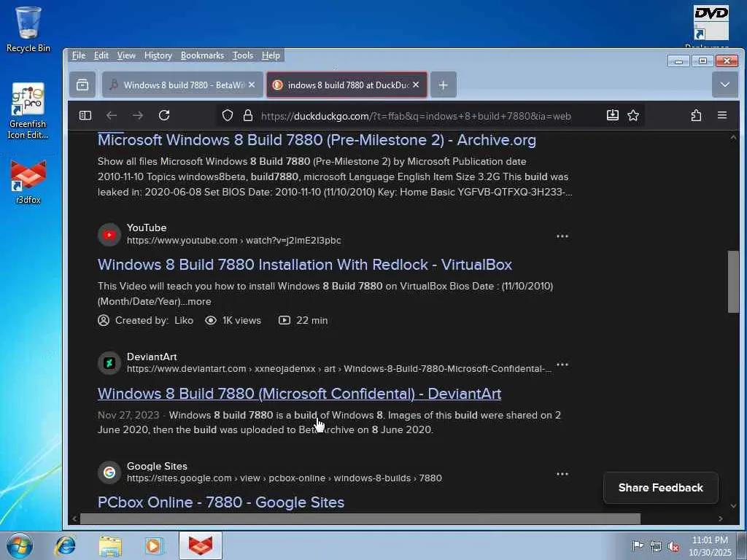This screenshot has height=560, width=747.
Task: Open Firefox View tab overview icon
Action: [82, 85]
